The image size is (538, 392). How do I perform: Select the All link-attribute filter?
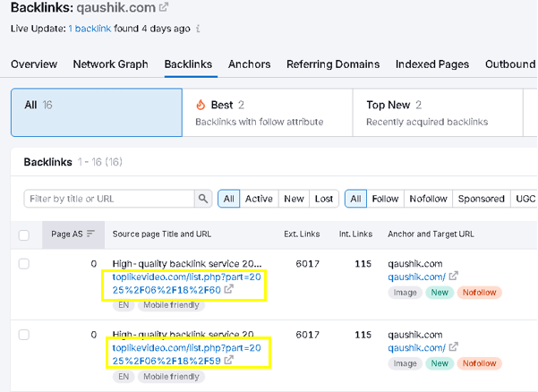(355, 199)
